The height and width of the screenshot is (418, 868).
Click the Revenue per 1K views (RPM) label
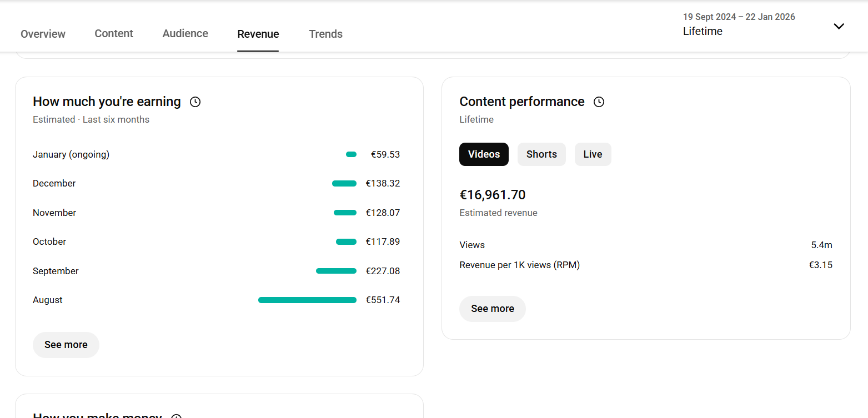[x=519, y=265]
